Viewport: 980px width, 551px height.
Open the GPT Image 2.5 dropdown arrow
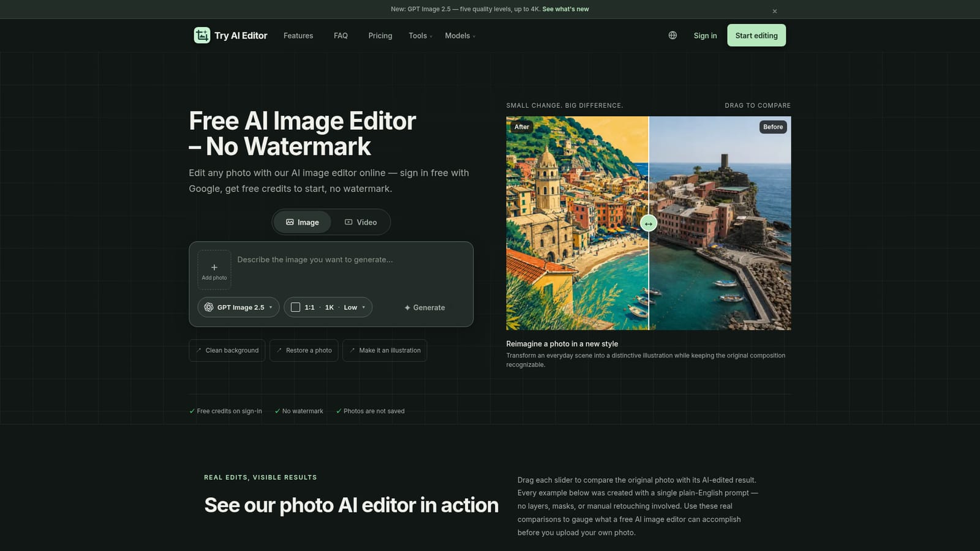pos(271,307)
